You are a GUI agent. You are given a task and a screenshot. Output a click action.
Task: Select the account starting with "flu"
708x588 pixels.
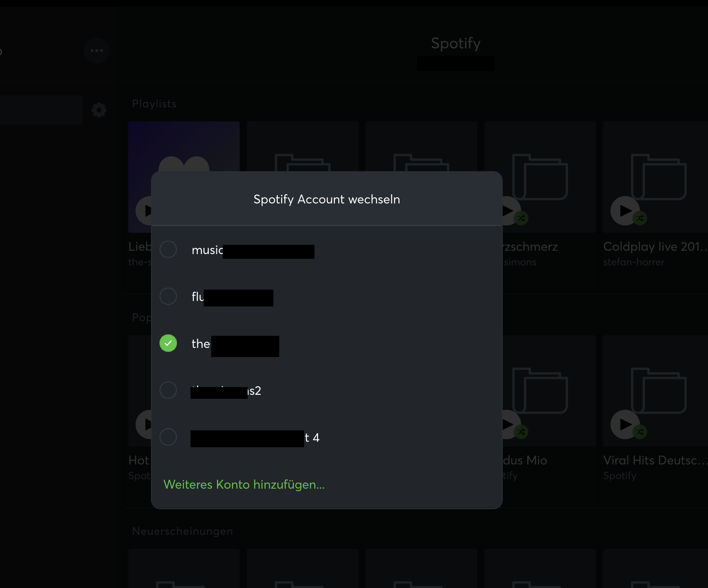point(168,296)
